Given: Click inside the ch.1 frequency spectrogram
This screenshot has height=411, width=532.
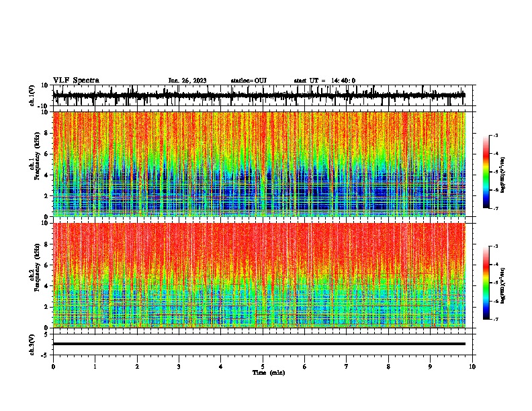Looking at the screenshot, I should [259, 164].
